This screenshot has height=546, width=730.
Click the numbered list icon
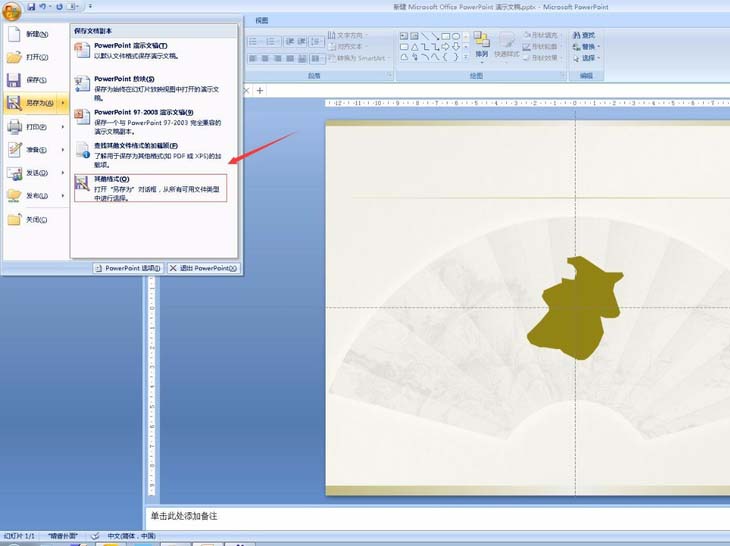(x=272, y=41)
